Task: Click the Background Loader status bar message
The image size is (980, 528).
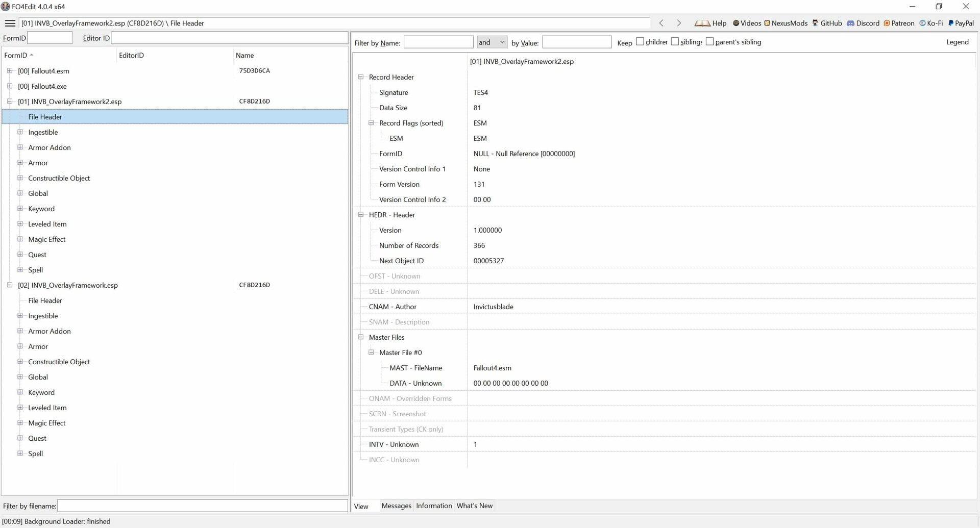Action: (56, 521)
